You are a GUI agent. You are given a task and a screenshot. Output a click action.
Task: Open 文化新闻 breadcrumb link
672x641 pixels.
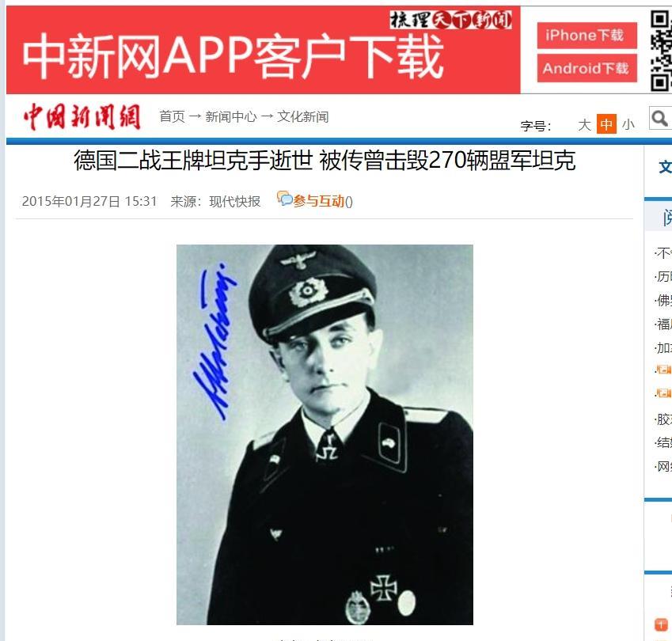[303, 116]
